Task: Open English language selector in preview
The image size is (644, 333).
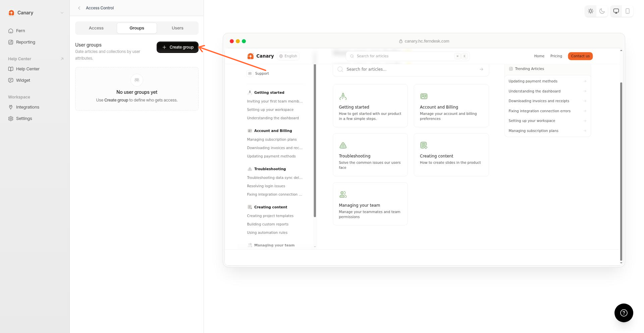Action: (288, 56)
